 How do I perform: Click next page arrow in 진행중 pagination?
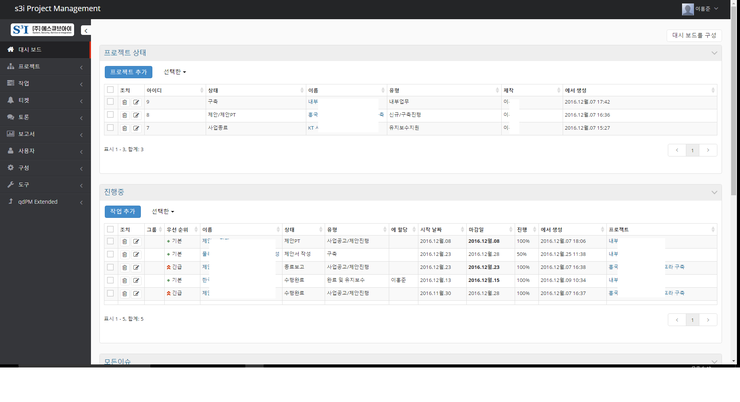click(x=708, y=320)
